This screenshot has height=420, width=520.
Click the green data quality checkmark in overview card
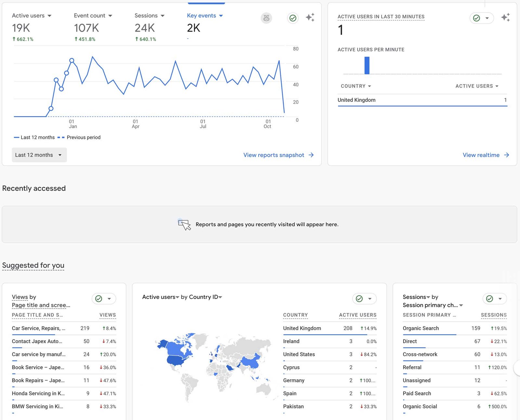tap(293, 18)
